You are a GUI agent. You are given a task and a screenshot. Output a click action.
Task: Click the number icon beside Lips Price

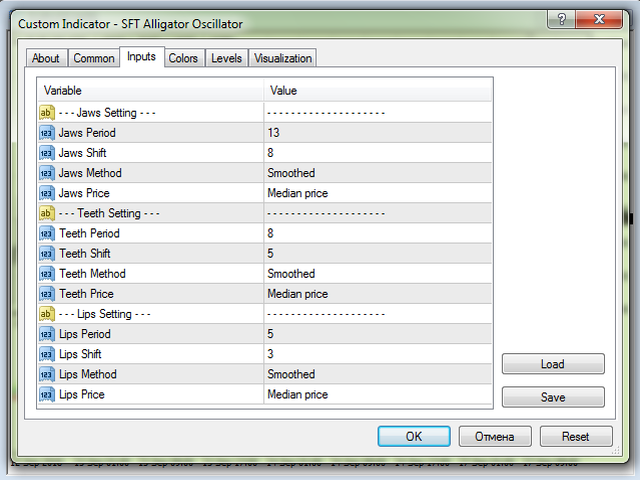point(47,395)
